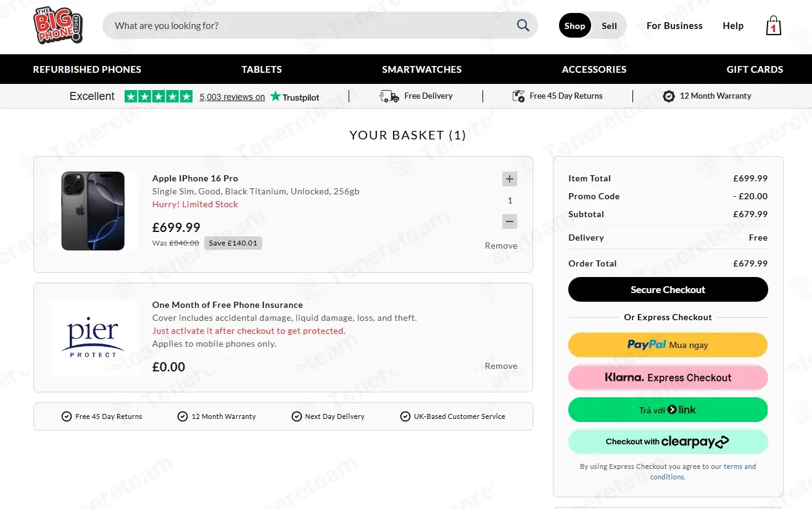Pay with Link green button
The width and height of the screenshot is (812, 509).
668,410
